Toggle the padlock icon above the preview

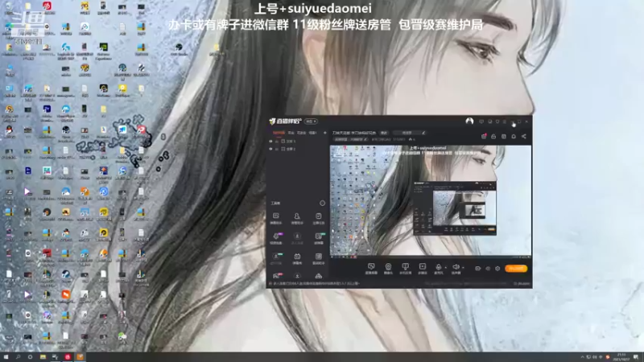pos(493,136)
